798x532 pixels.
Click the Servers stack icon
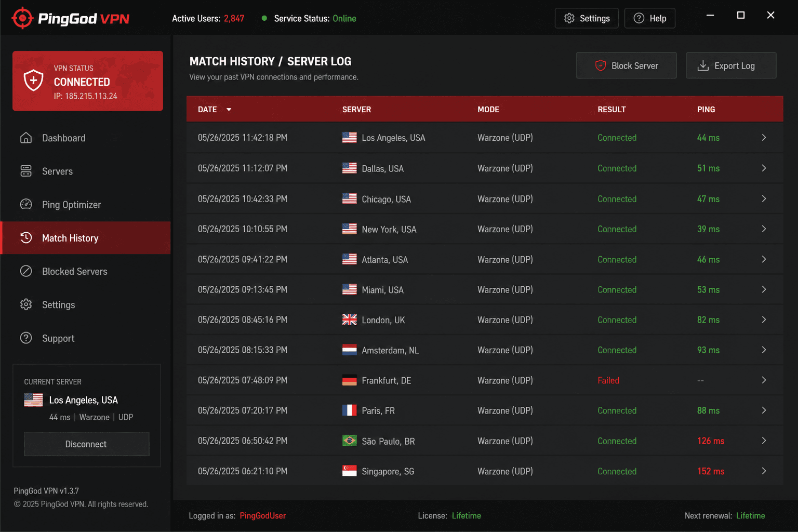point(26,171)
